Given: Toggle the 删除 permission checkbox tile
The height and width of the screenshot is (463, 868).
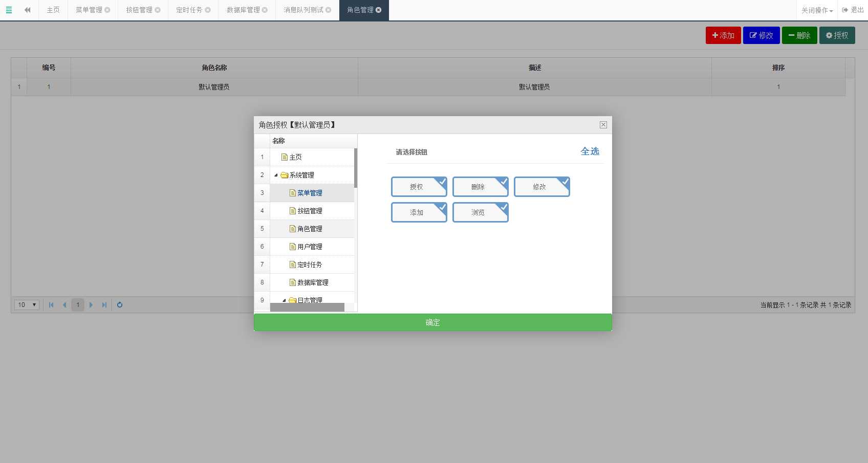Looking at the screenshot, I should 481,187.
